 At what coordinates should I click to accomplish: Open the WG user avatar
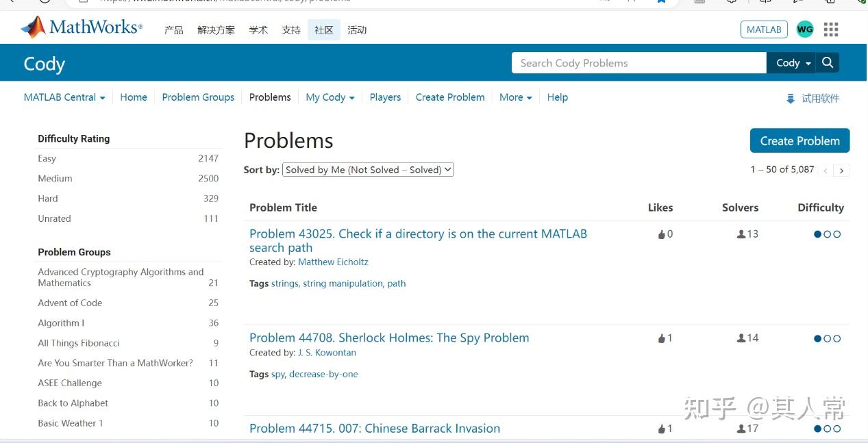pos(805,29)
